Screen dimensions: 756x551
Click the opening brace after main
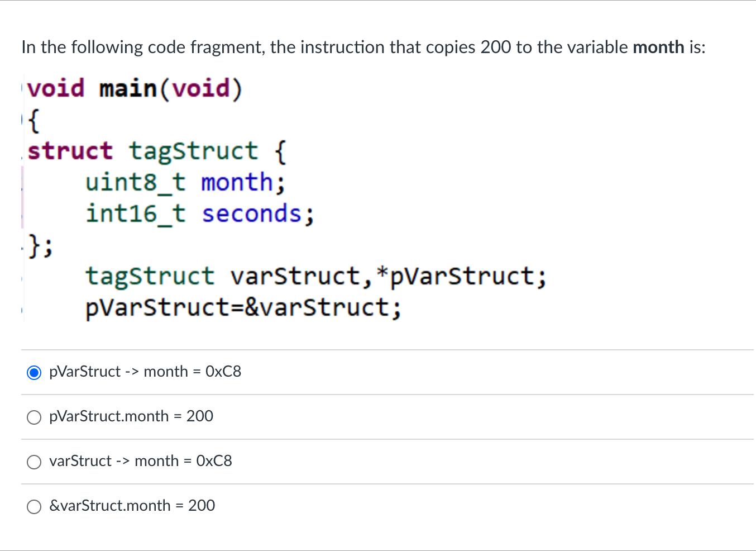tap(32, 119)
